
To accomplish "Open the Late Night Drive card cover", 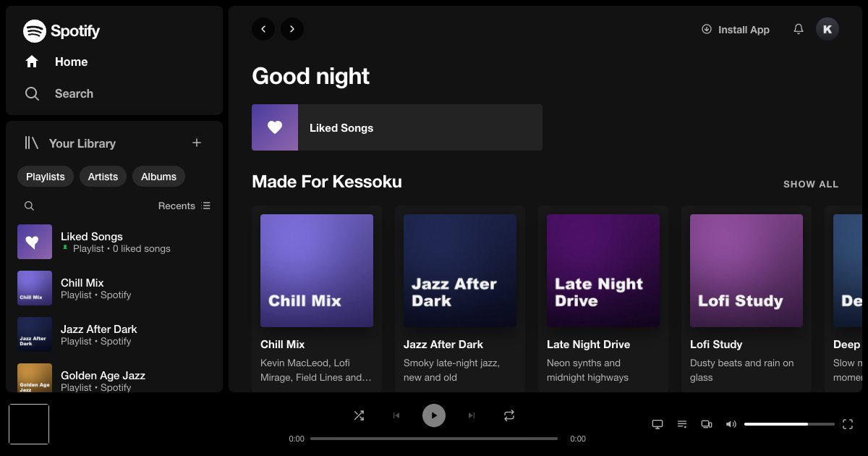I will pos(603,271).
